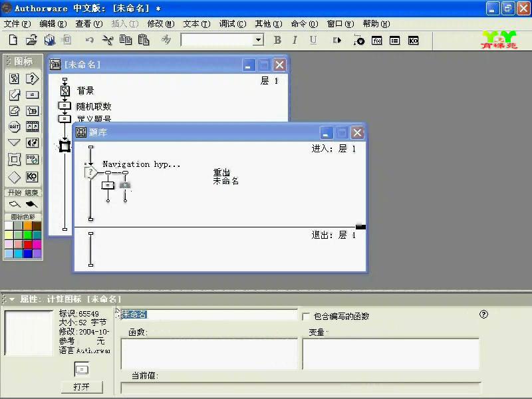Click inside the 变量 list box
This screenshot has height=399, width=532.
tap(391, 354)
